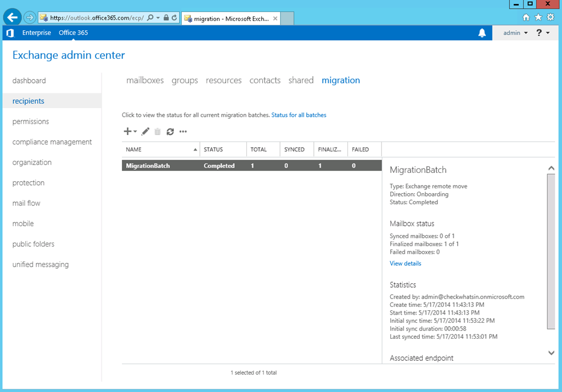Click the Office 365 header link
Screen dimensions: 562x392
73,33
